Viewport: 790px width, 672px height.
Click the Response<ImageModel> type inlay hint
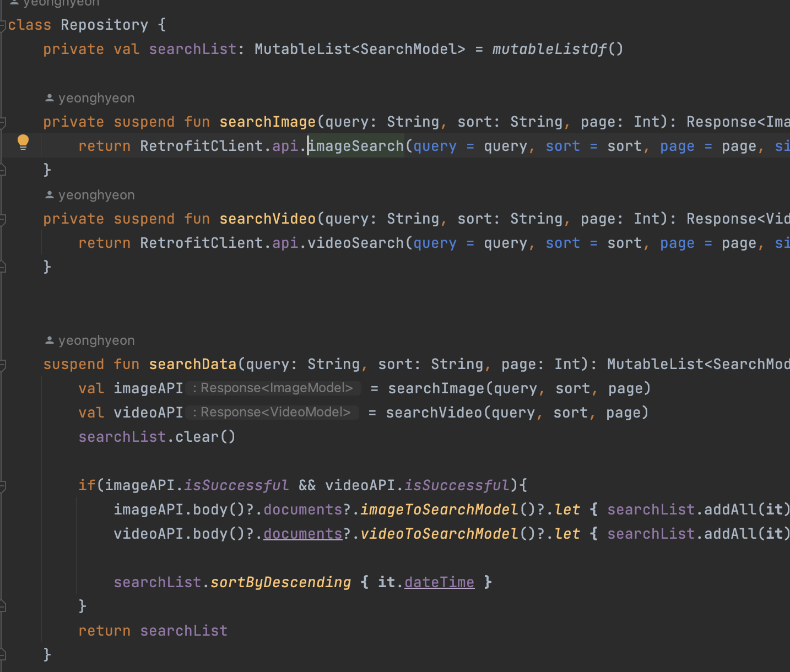click(x=273, y=388)
